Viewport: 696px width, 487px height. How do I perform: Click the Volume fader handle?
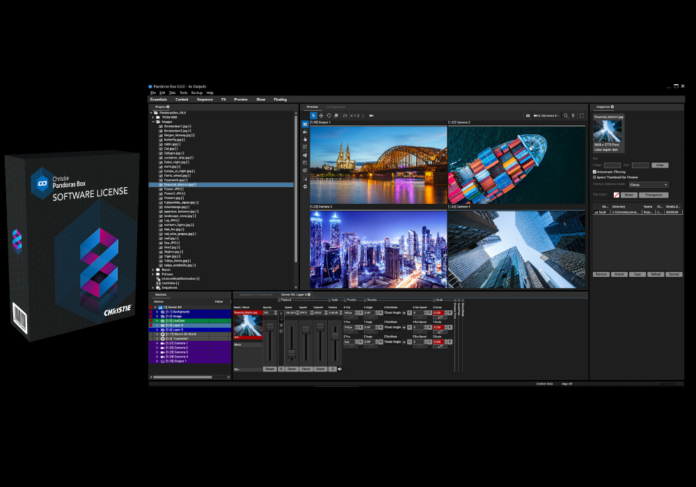click(x=335, y=337)
